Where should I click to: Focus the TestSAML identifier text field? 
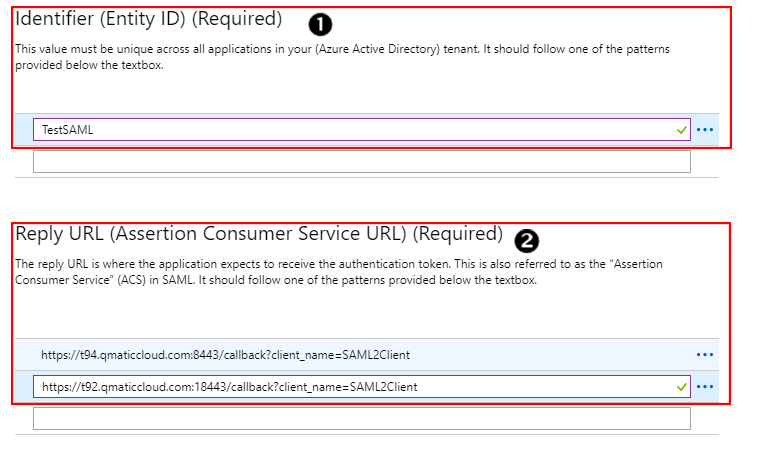point(350,130)
